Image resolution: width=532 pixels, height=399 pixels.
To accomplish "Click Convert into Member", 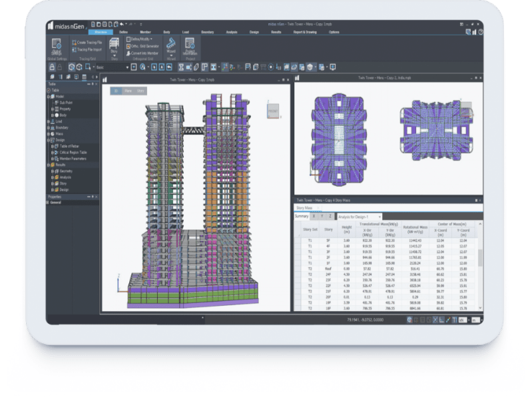I will pos(142,53).
